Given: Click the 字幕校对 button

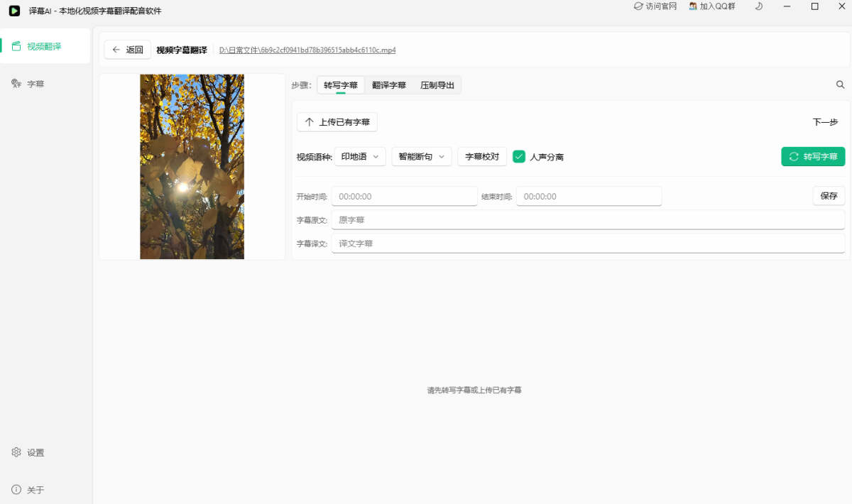Looking at the screenshot, I should pyautogui.click(x=482, y=156).
